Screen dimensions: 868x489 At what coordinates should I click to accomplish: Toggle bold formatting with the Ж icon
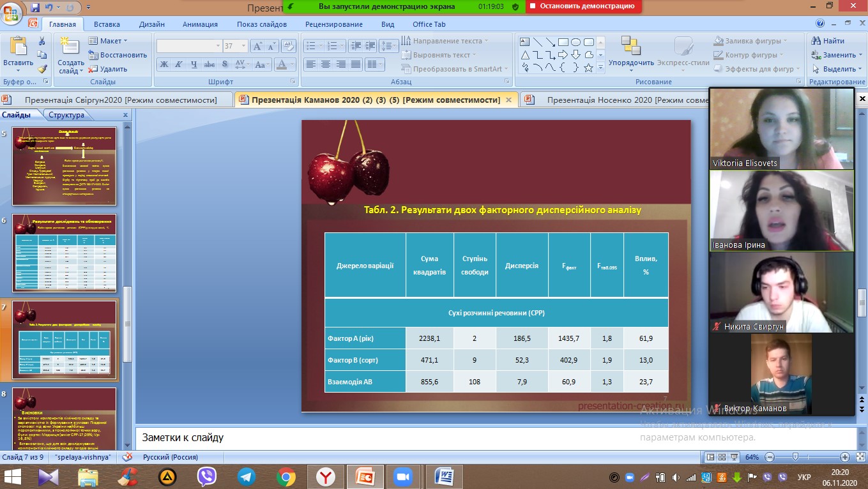(x=164, y=64)
